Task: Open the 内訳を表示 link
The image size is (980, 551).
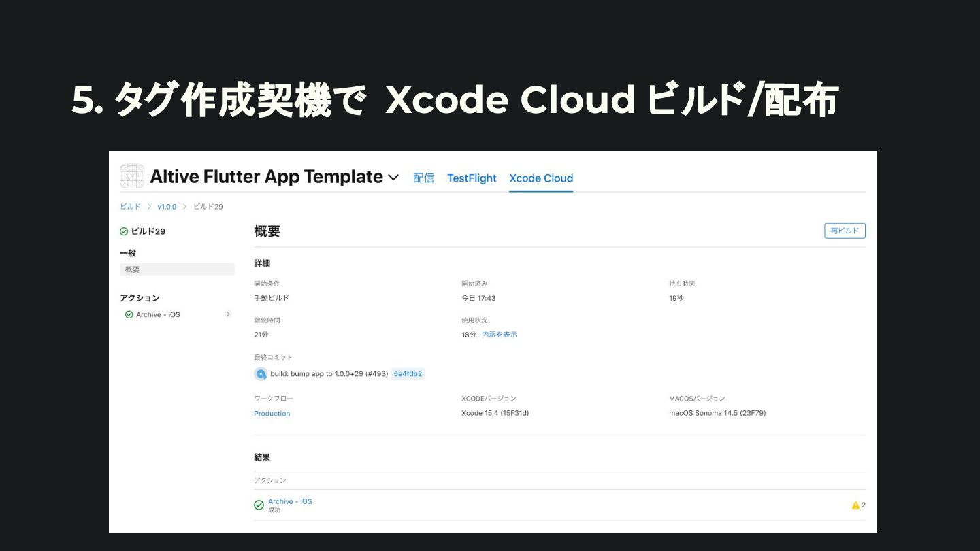Action: coord(500,335)
